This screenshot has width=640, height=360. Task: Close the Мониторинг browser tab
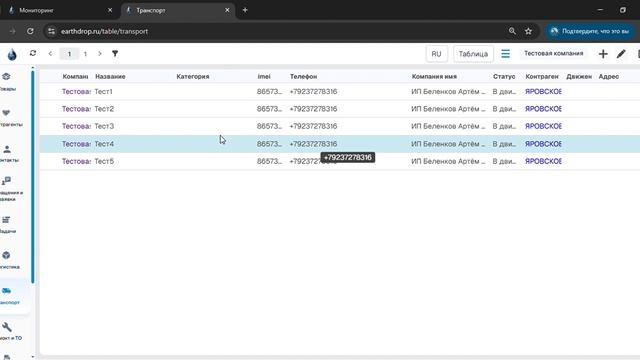click(x=110, y=10)
